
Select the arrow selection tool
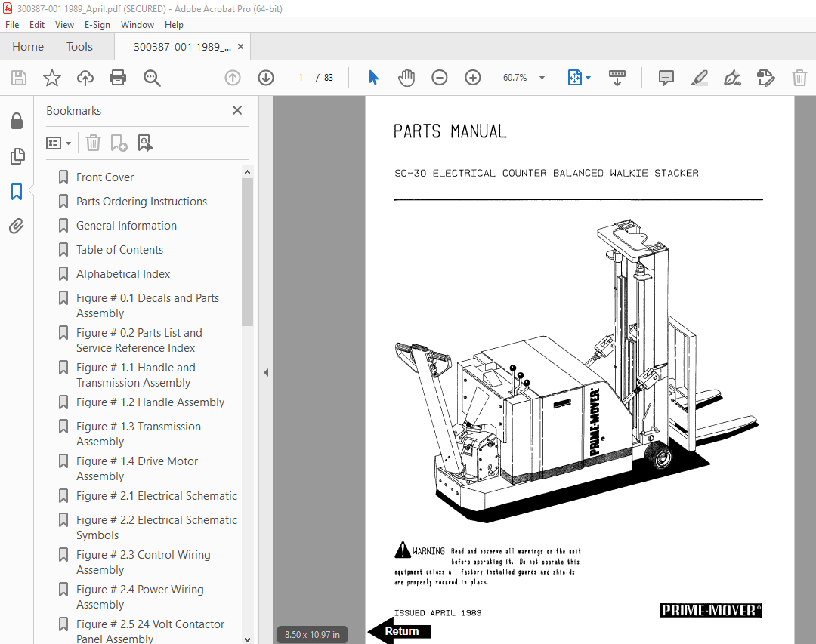coord(372,77)
